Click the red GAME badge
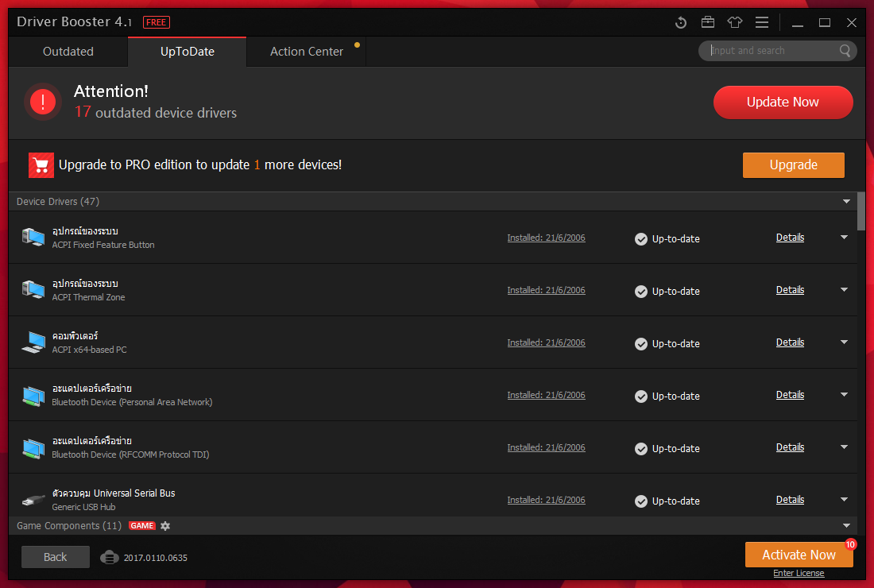The height and width of the screenshot is (588, 874). [142, 525]
